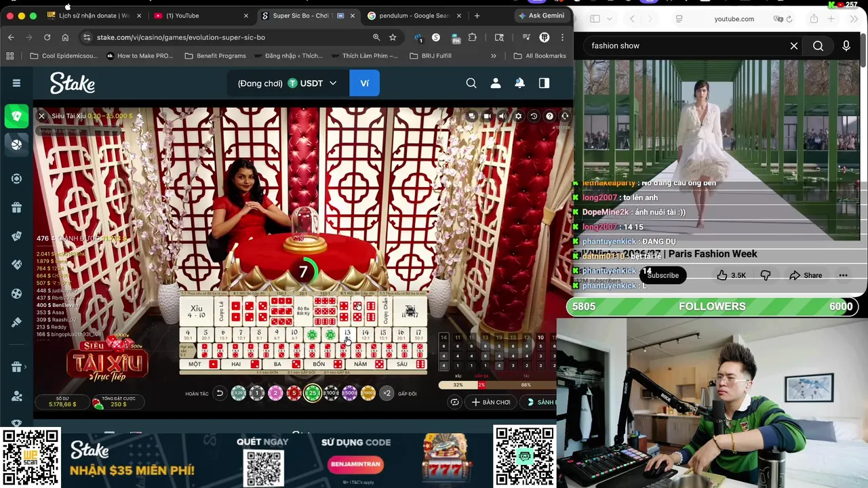Screen dimensions: 868x488
Task: Mute the game sound speaker icon
Action: click(502, 116)
